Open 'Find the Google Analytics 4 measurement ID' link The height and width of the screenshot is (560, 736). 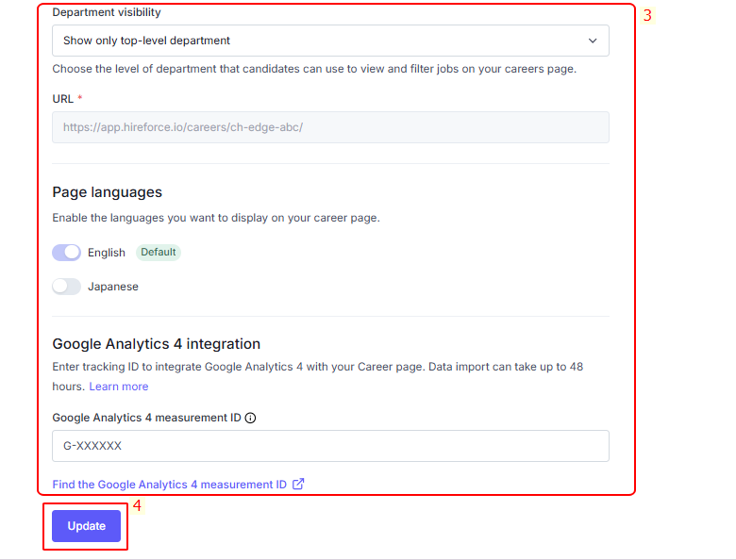point(170,484)
